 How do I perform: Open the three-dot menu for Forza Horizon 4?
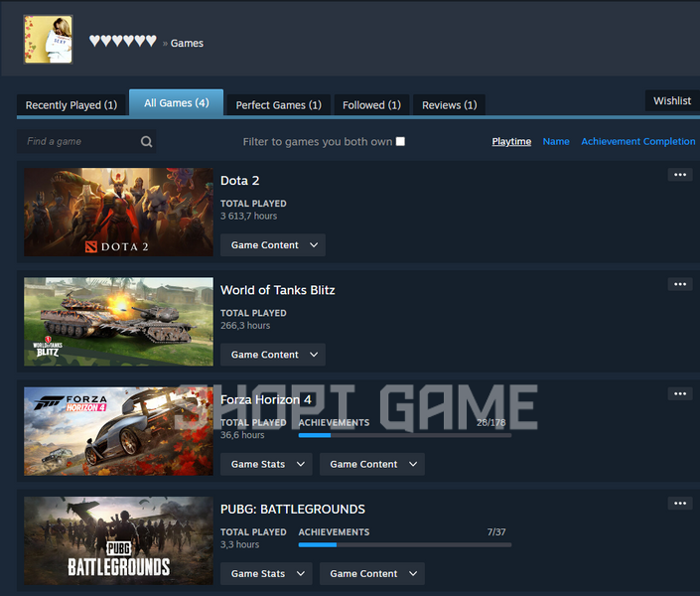click(x=680, y=393)
